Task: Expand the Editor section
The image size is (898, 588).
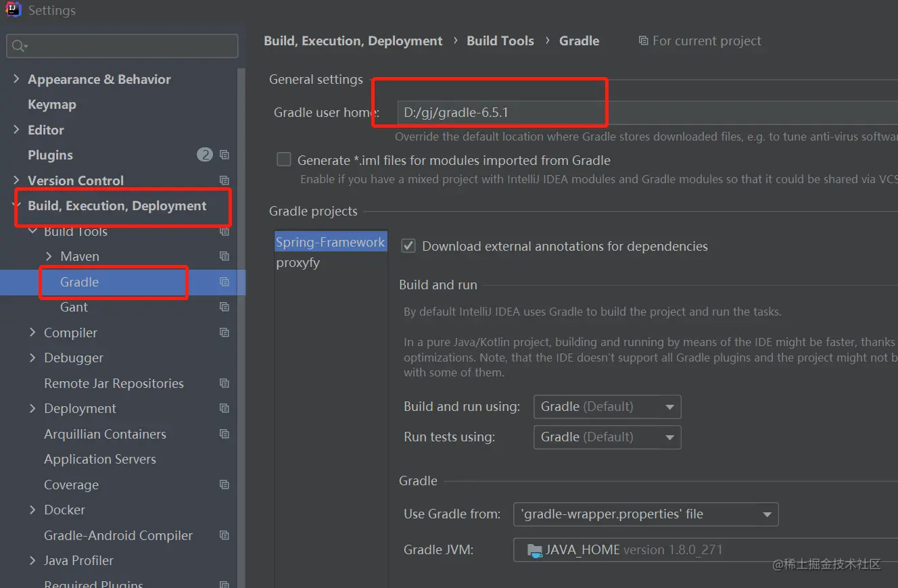Action: pyautogui.click(x=16, y=130)
